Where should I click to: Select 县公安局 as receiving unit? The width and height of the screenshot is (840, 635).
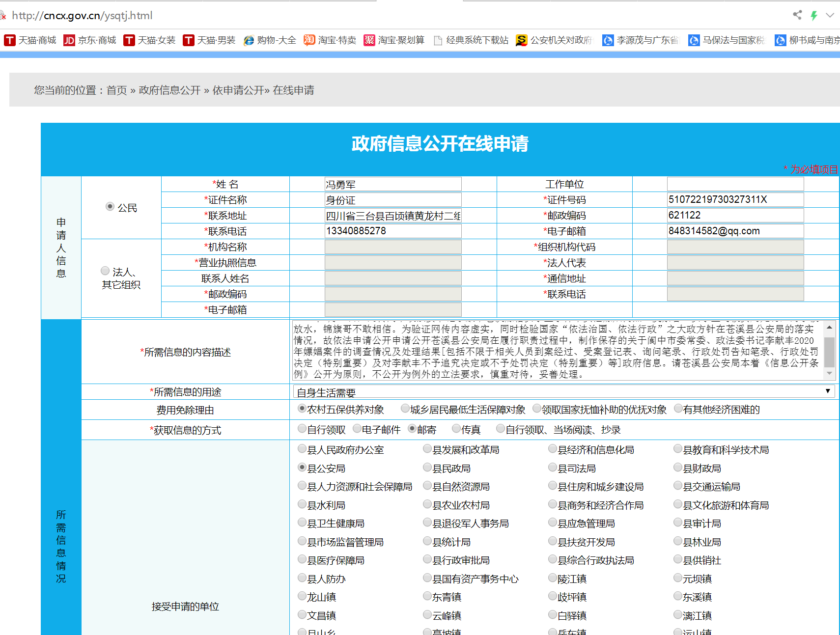(302, 468)
